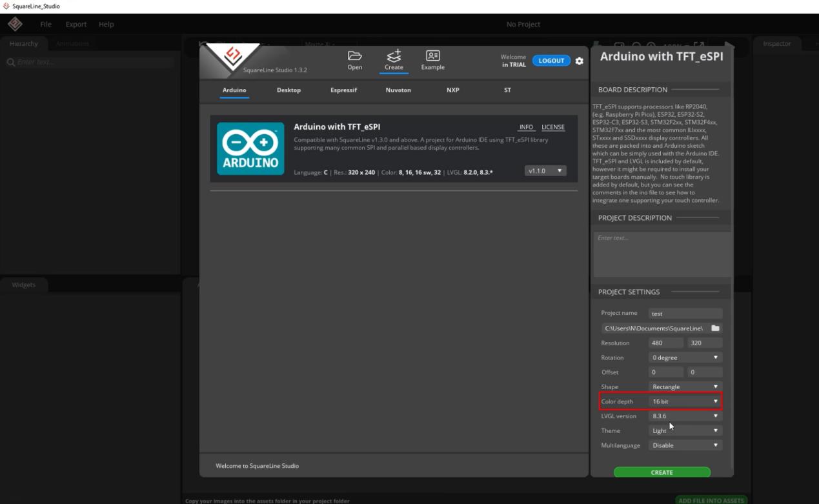Open the LICENSE link
819x504 pixels.
(553, 127)
